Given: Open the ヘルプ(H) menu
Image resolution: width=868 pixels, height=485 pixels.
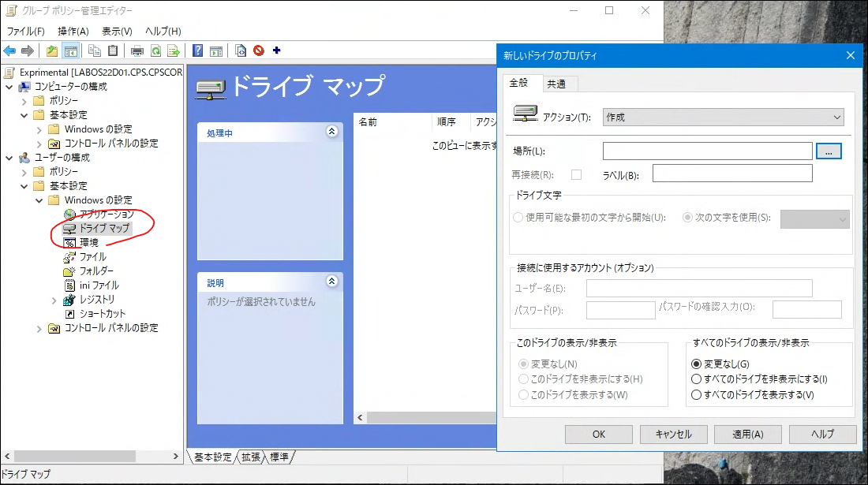Looking at the screenshot, I should coord(163,32).
